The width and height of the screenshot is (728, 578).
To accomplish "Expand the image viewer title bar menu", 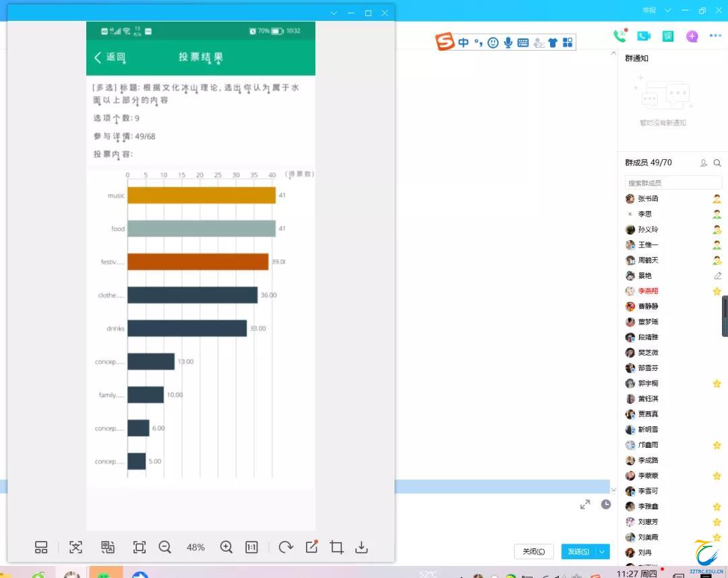I will tap(334, 13).
